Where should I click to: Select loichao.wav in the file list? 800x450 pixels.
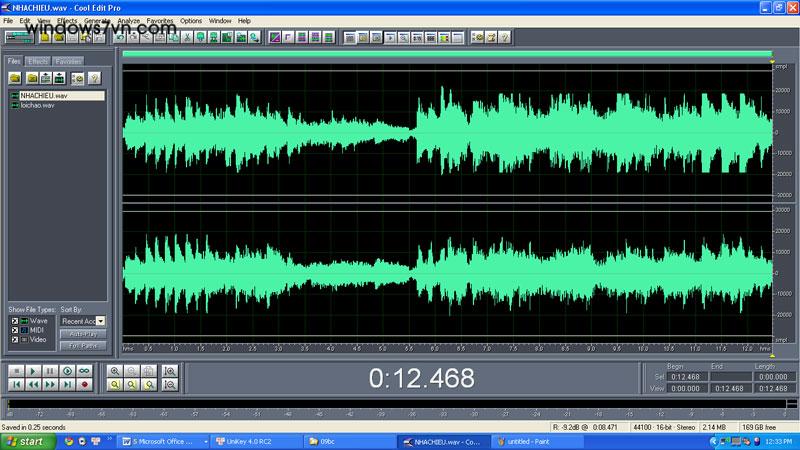37,104
